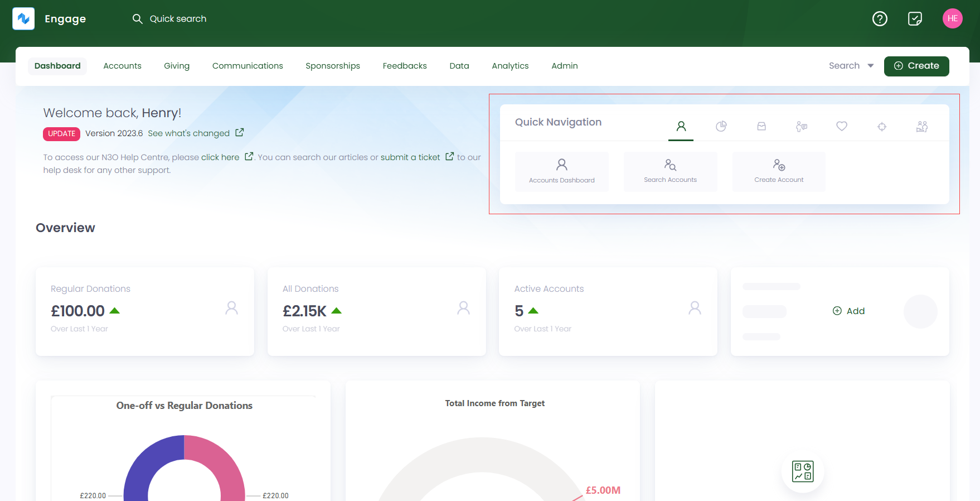Open the tasks checklist icon in header
980x501 pixels.
(x=915, y=18)
